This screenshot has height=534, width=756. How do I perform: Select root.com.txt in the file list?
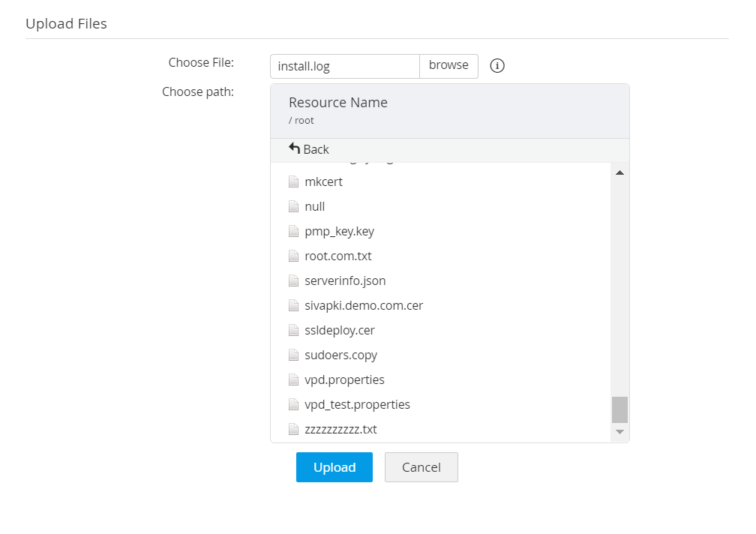338,256
